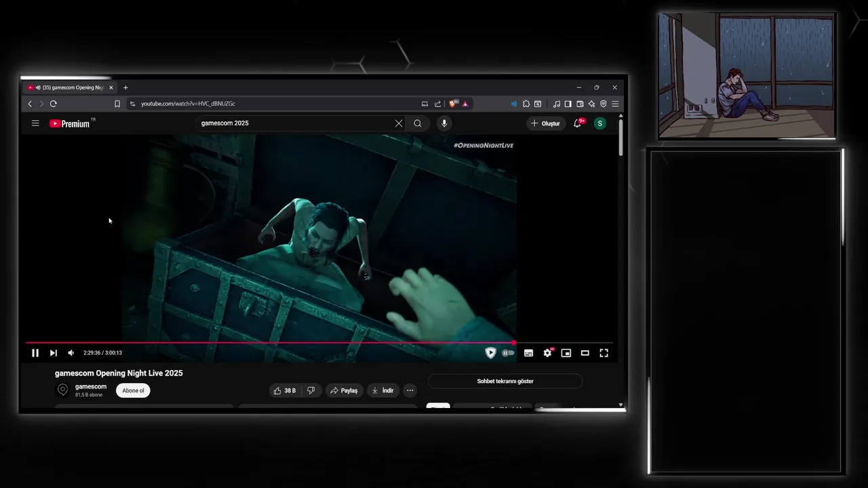Screen dimensions: 868x488
Task: Open the Brave Rewards triangle icon
Action: 465,104
